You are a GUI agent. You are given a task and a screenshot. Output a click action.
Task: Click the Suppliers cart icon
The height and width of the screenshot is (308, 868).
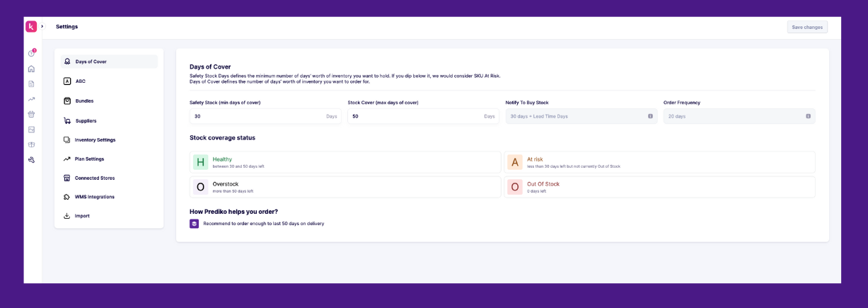(x=67, y=120)
